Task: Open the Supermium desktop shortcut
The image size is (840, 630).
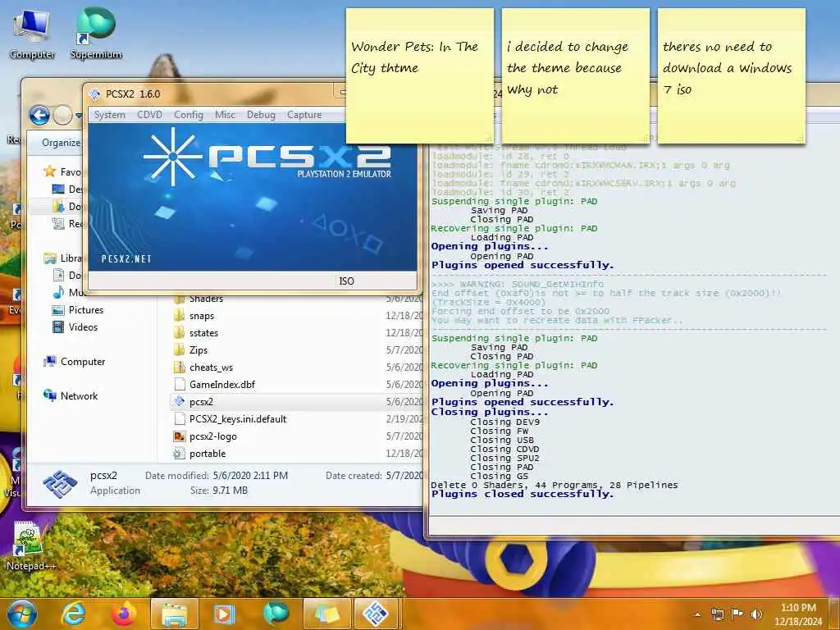Action: (96, 33)
